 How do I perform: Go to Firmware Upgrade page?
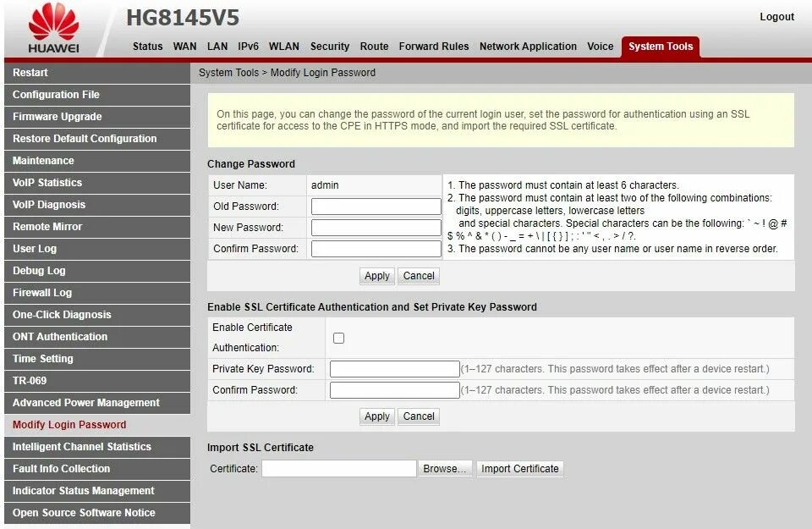click(97, 117)
